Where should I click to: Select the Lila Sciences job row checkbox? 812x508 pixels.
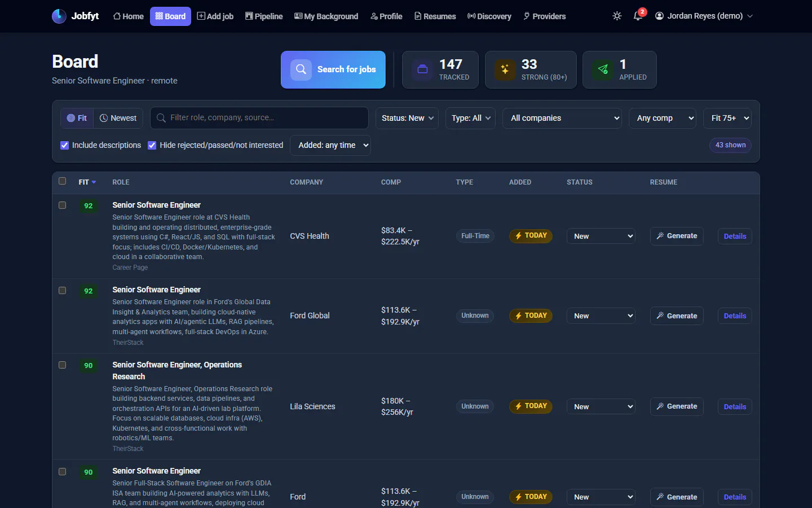63,365
